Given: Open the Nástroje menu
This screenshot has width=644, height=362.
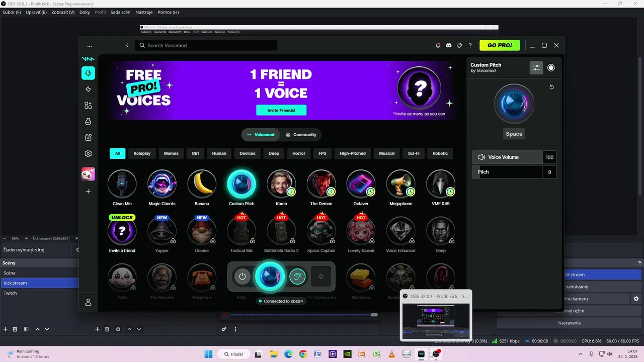Looking at the screenshot, I should (143, 12).
